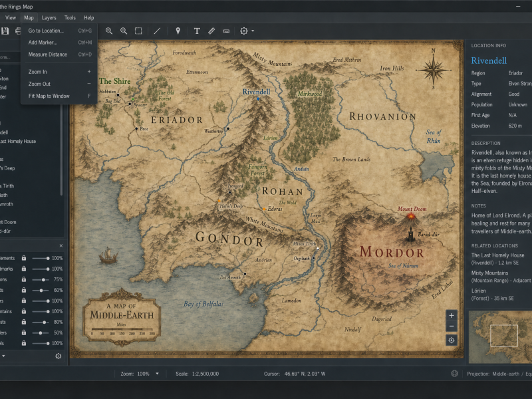Click the Barad-dûr tower icon

tap(411, 235)
